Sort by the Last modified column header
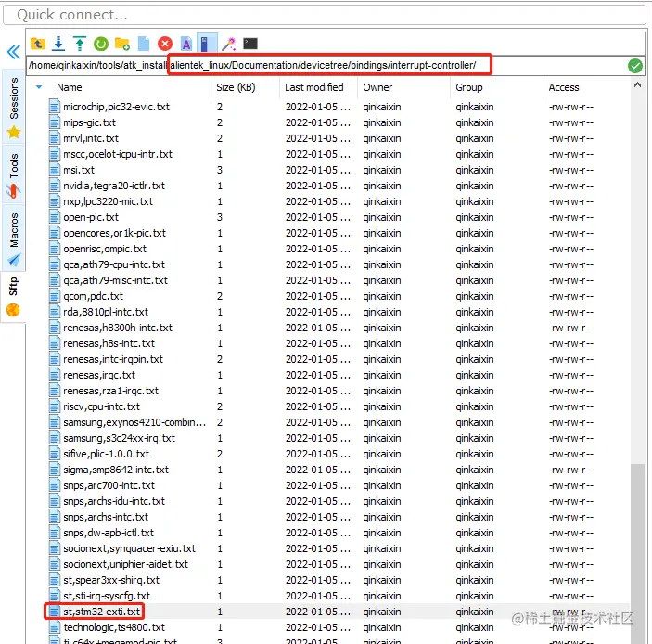 pos(313,87)
